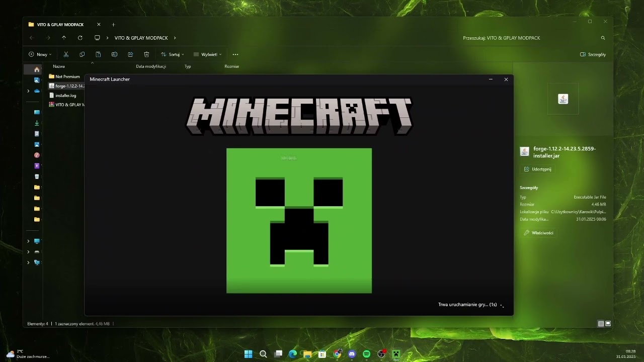Sort by Data modyfikacji column header
The height and width of the screenshot is (362, 644).
pos(151,66)
